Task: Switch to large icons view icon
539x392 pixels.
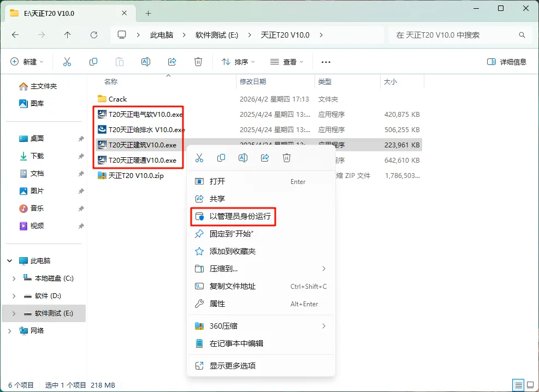Action: (x=531, y=385)
